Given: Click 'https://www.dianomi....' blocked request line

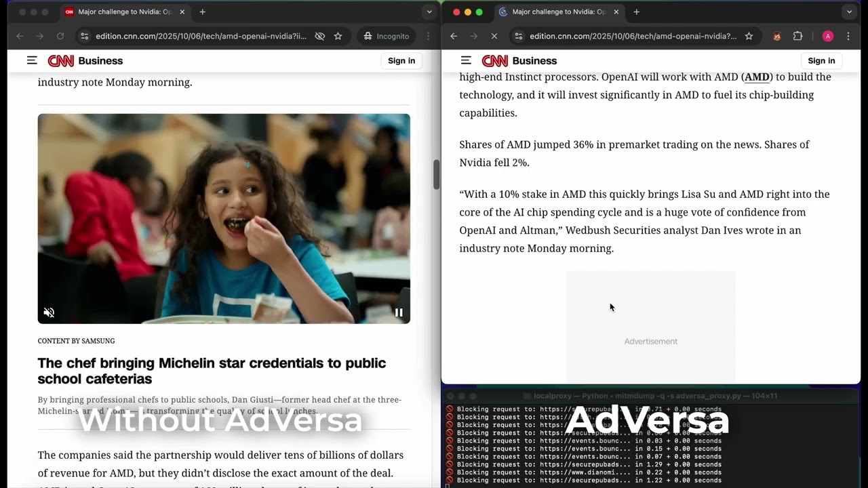Looking at the screenshot, I should (x=583, y=472).
